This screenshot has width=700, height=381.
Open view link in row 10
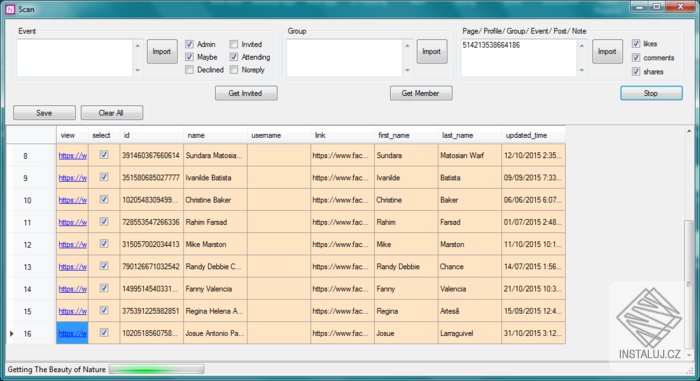point(73,200)
